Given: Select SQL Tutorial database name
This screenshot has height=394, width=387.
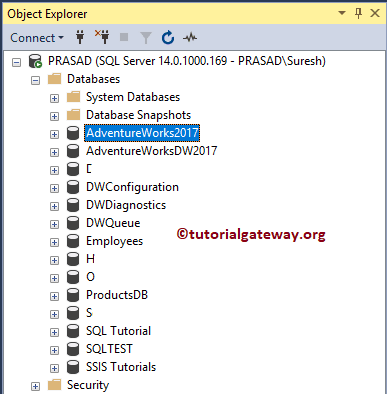Looking at the screenshot, I should tap(119, 331).
